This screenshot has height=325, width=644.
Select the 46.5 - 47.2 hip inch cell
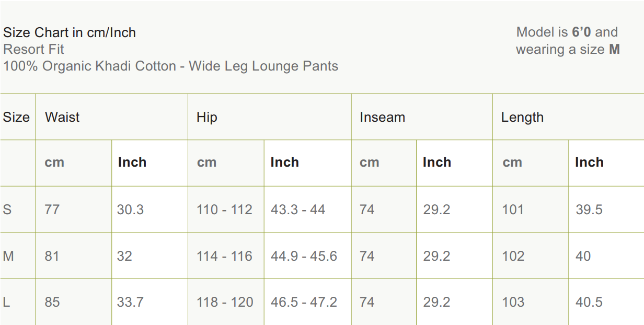pyautogui.click(x=304, y=302)
